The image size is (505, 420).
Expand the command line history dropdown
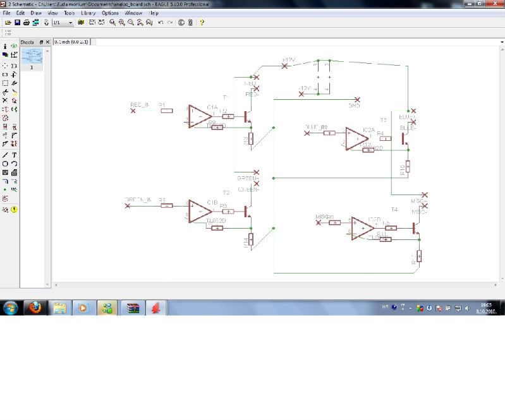coord(502,42)
